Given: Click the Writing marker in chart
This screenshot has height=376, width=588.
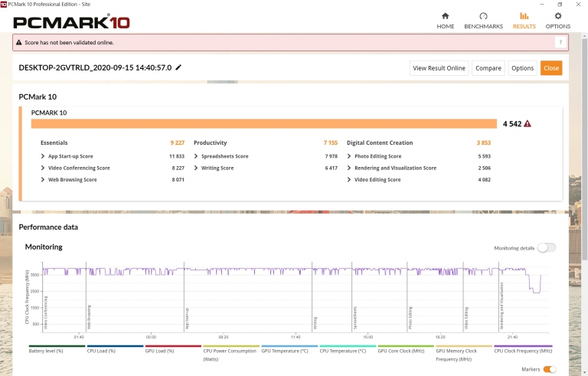Looking at the screenshot, I should click(315, 322).
